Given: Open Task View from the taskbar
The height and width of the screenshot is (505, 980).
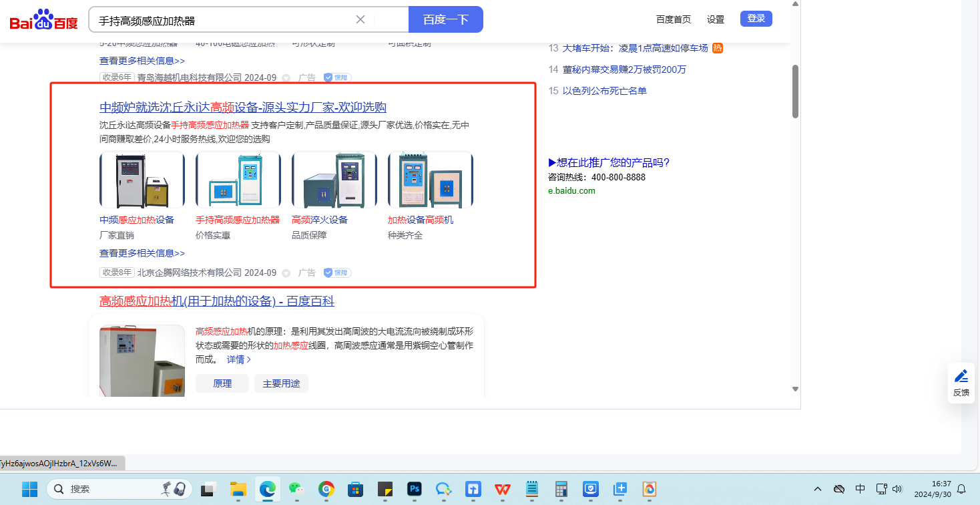Looking at the screenshot, I should 210,489.
